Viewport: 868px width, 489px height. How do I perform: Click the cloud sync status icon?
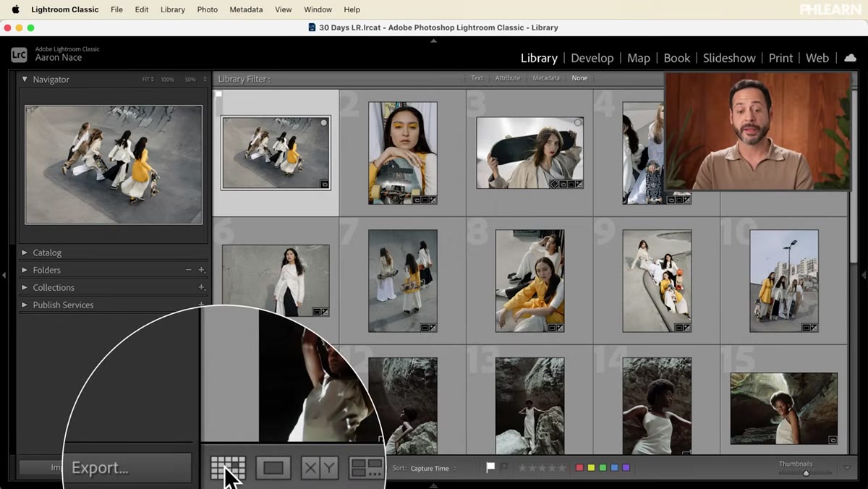[x=850, y=58]
